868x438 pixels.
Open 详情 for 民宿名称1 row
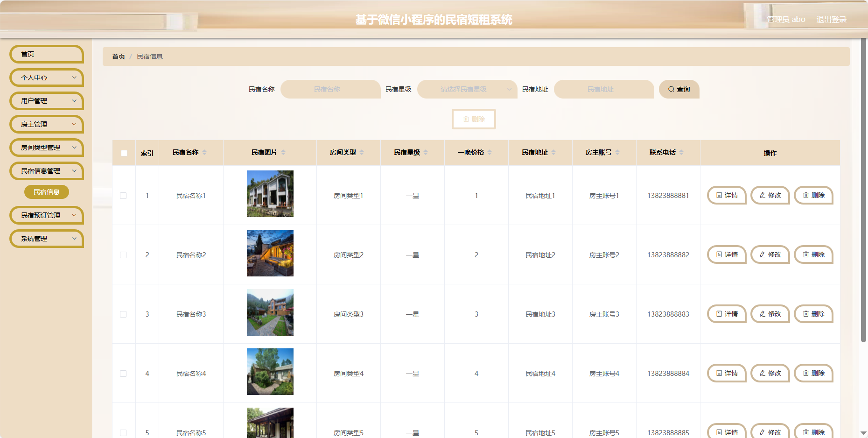point(727,195)
